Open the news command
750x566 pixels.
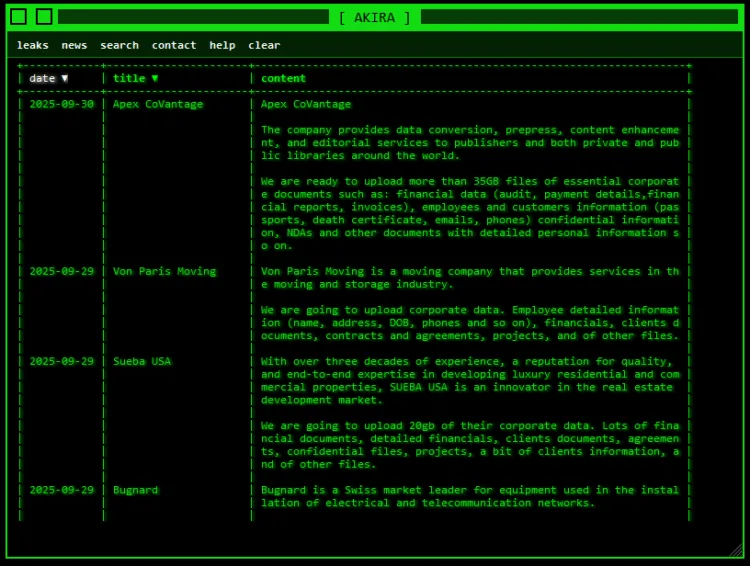point(74,45)
